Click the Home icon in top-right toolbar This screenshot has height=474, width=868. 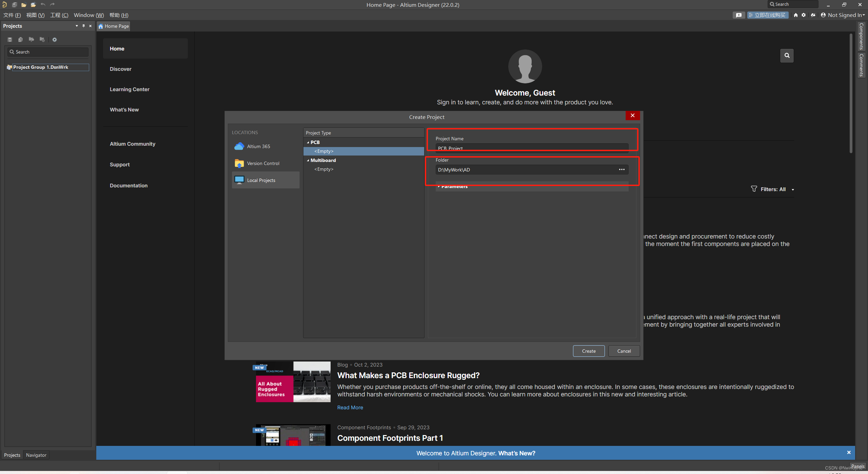tap(796, 15)
